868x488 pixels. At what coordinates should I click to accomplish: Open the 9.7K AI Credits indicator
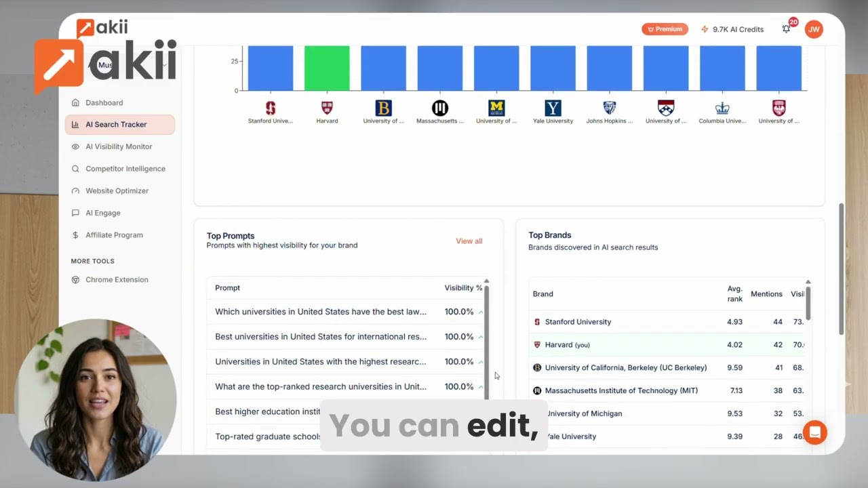click(x=732, y=29)
